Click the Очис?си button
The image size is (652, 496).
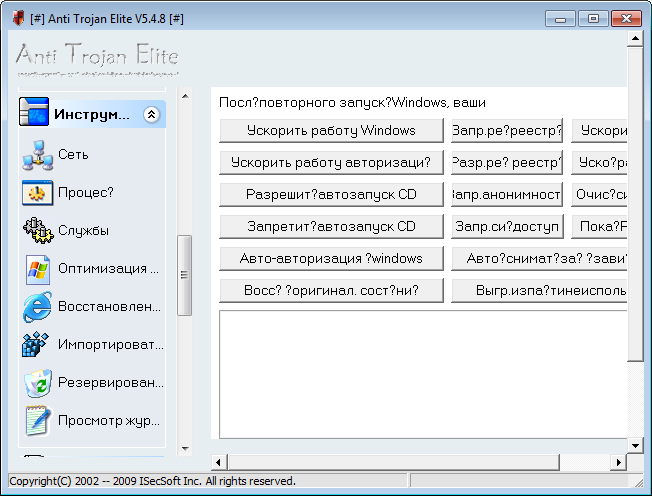[599, 195]
